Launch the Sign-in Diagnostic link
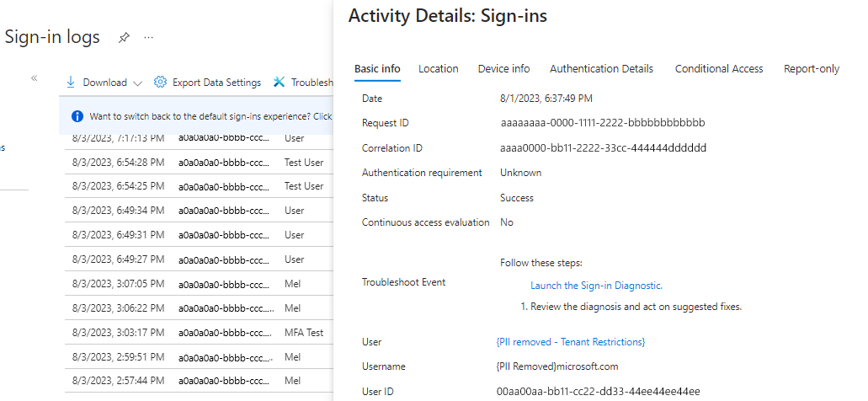 point(596,286)
